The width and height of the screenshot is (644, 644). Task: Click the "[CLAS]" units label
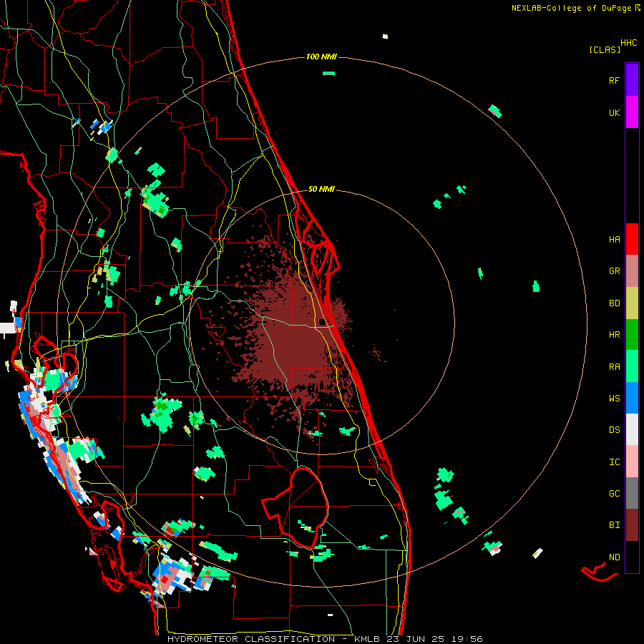605,49
